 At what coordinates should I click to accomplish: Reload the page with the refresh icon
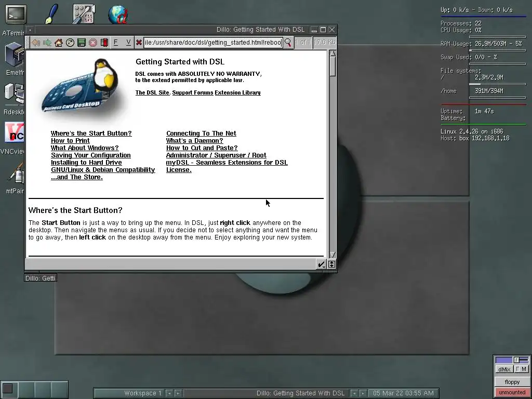70,43
